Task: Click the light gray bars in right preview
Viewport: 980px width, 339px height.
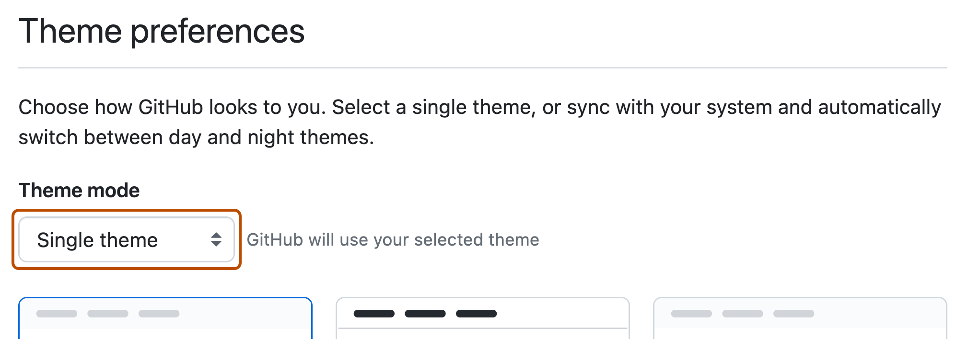Action: pos(743,314)
